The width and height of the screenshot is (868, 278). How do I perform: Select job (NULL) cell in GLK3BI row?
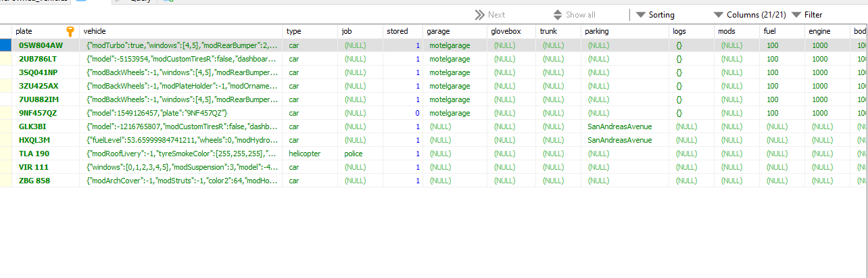click(x=360, y=126)
